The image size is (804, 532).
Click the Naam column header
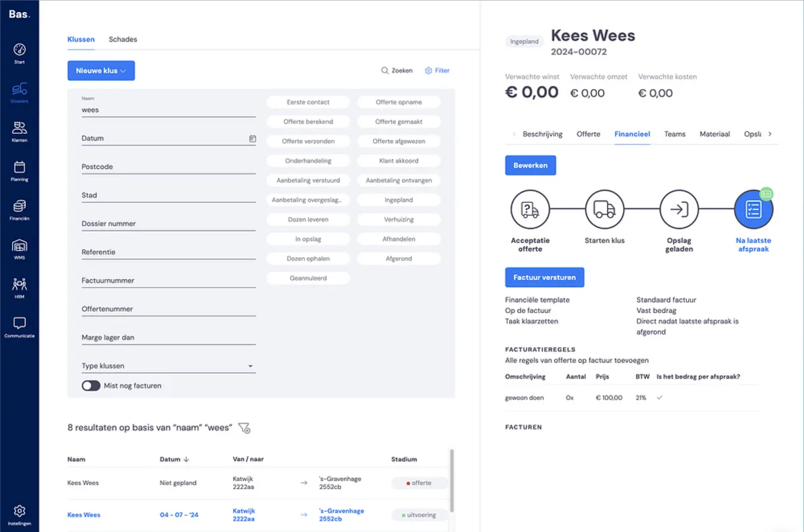tap(76, 460)
